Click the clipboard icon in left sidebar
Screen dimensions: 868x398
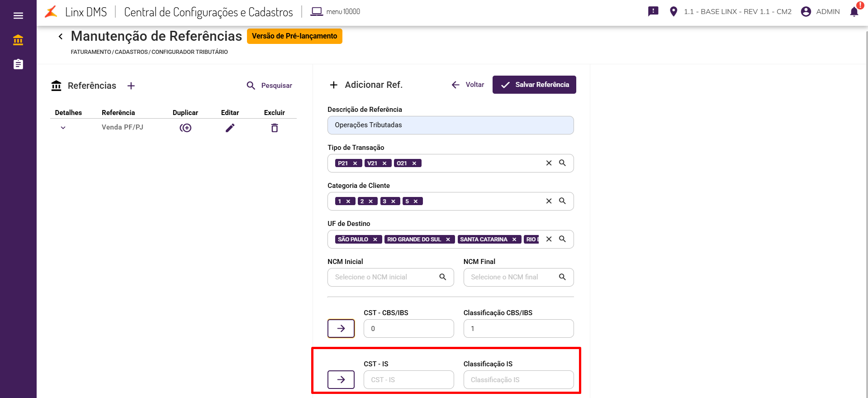coord(18,64)
